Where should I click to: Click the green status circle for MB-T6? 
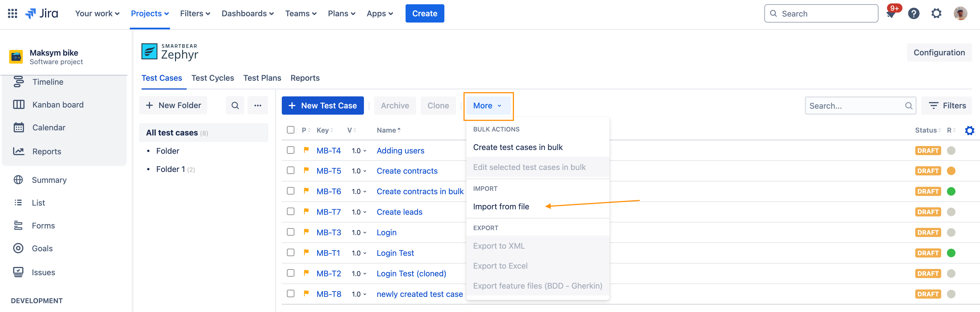951,191
